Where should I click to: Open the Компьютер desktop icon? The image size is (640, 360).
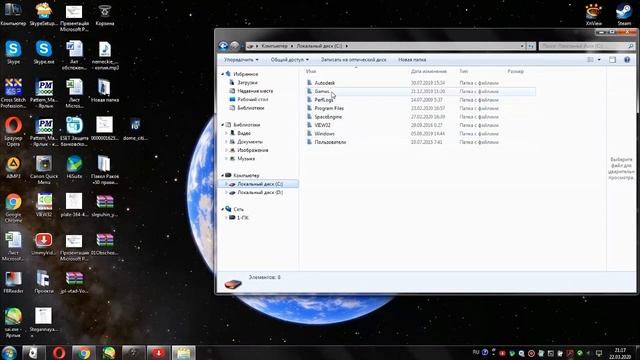tap(13, 14)
